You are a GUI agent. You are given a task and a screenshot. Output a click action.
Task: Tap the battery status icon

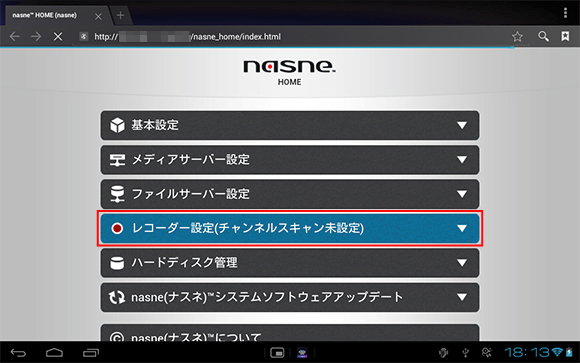(x=569, y=352)
